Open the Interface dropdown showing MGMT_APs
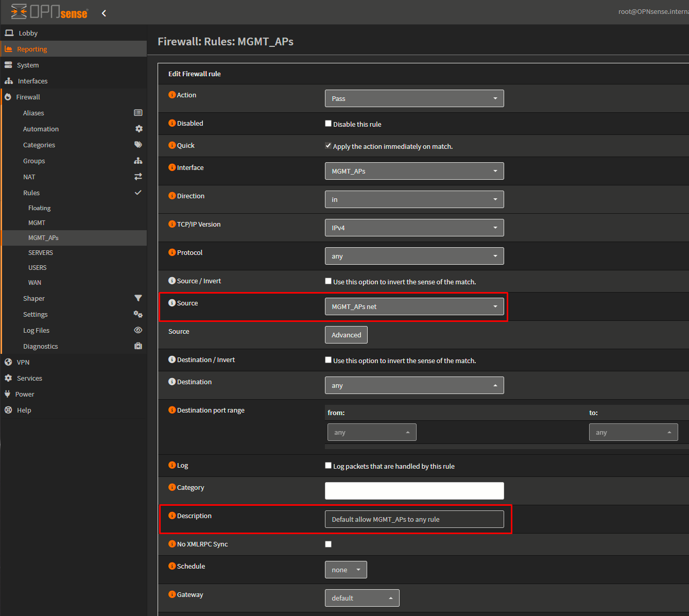Image resolution: width=689 pixels, height=616 pixels. (x=414, y=171)
